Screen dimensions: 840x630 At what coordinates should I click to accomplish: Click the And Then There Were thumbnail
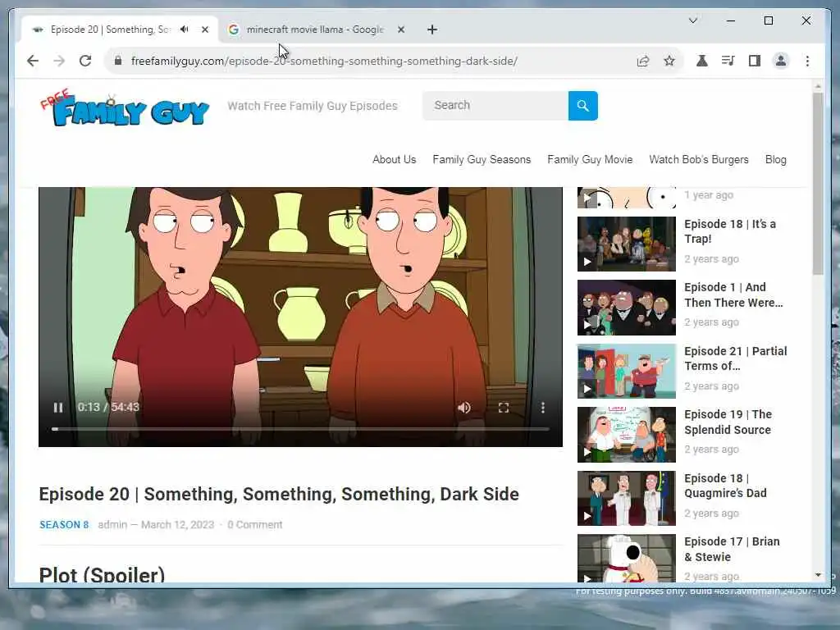click(626, 308)
